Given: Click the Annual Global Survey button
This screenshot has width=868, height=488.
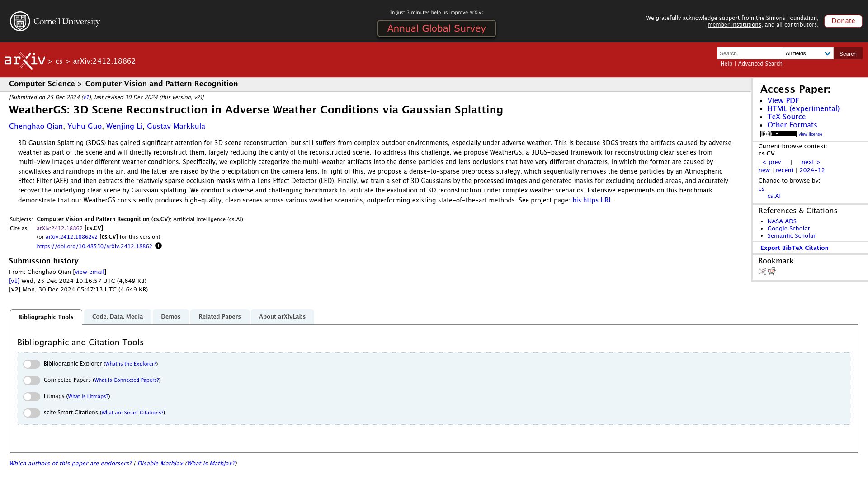Looking at the screenshot, I should [x=436, y=28].
